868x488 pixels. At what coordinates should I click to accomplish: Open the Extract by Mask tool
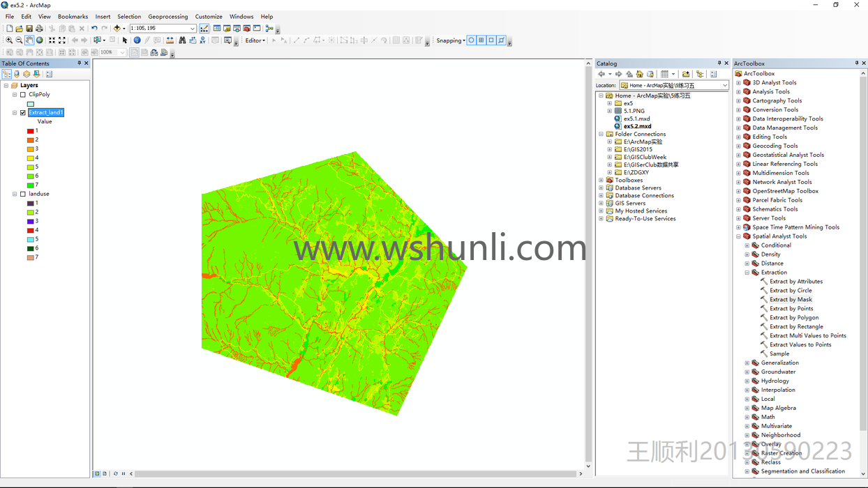click(x=791, y=300)
